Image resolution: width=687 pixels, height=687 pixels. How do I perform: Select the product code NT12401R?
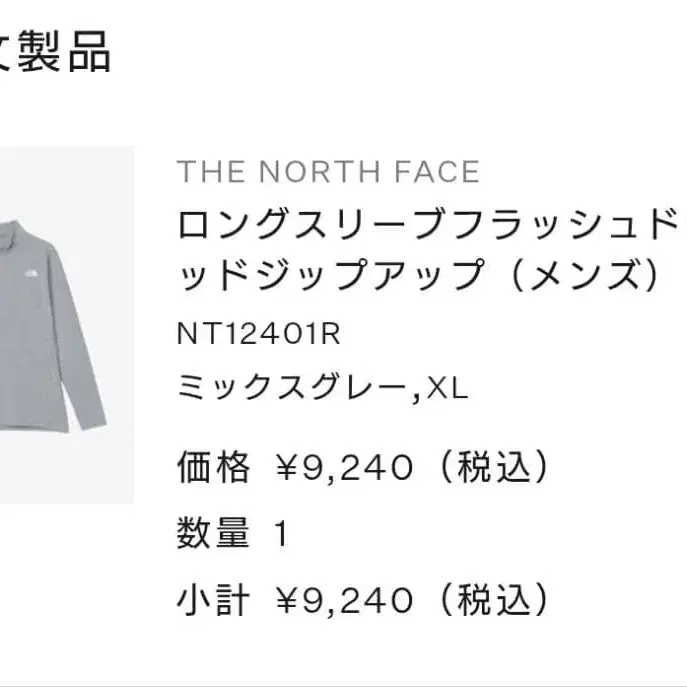pos(259,334)
